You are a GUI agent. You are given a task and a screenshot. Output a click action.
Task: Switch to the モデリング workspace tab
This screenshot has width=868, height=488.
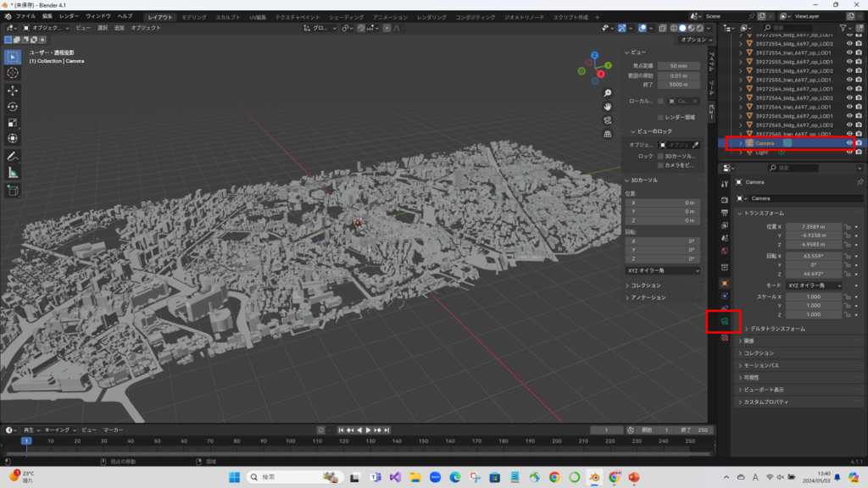click(194, 16)
